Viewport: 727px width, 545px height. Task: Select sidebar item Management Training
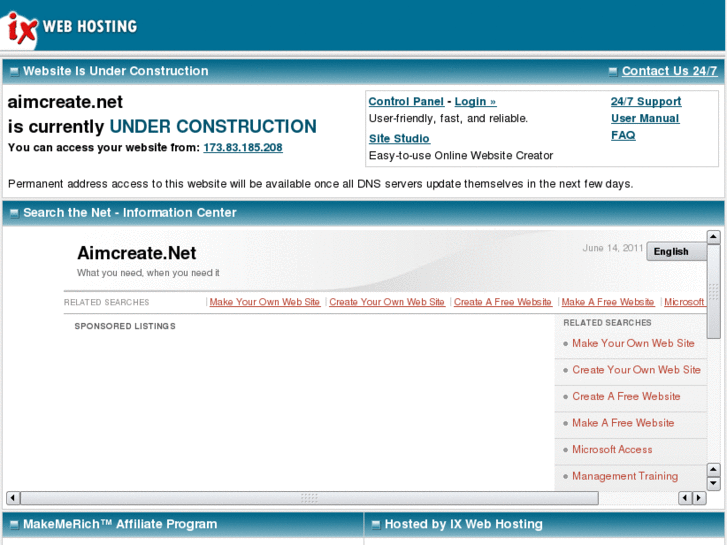pyautogui.click(x=625, y=476)
